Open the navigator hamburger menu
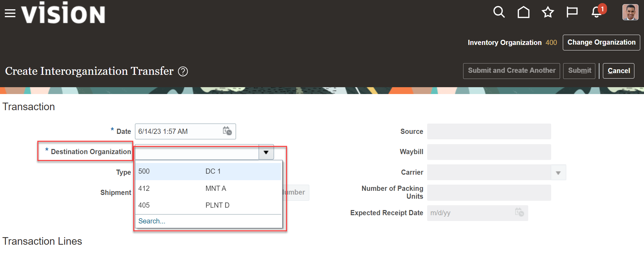The image size is (644, 255). (x=10, y=13)
